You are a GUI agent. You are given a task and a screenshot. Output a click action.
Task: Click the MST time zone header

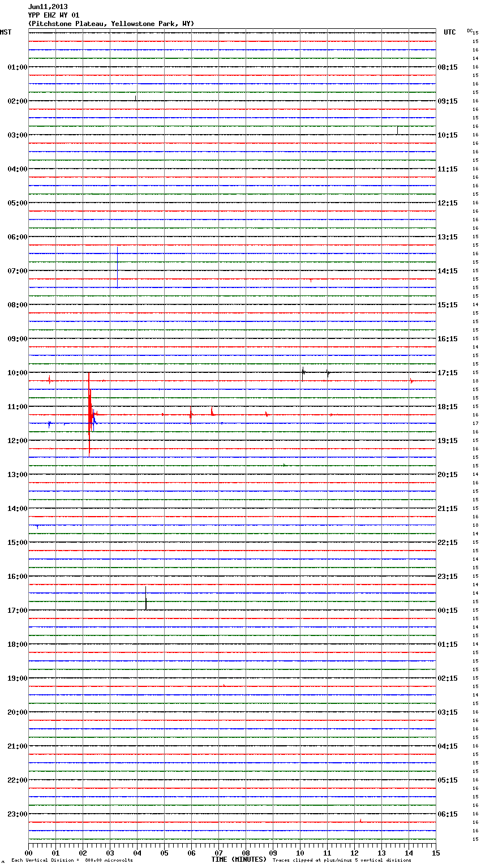(x=6, y=32)
